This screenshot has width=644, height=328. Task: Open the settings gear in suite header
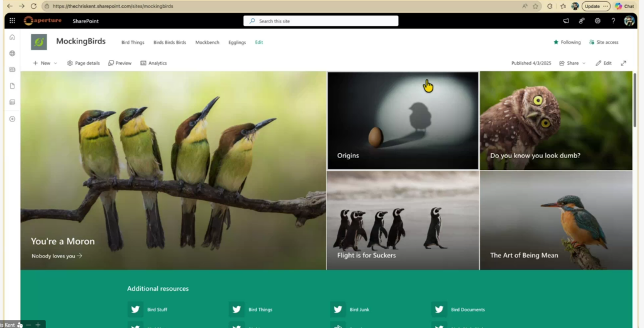pos(597,21)
